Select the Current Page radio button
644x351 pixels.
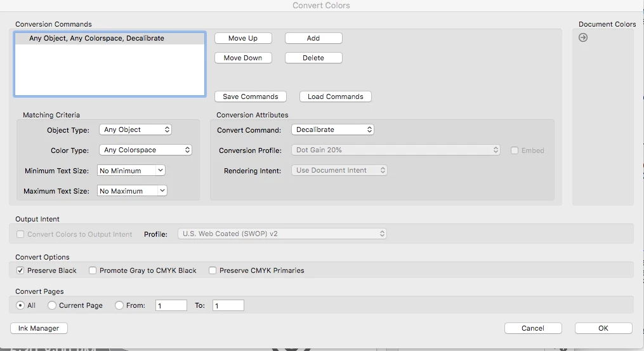[52, 305]
